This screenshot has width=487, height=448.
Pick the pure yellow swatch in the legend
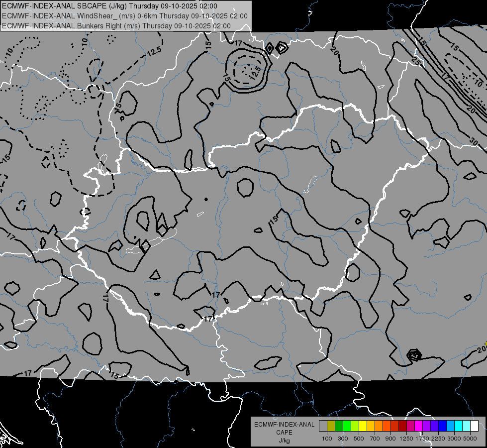pos(363,426)
